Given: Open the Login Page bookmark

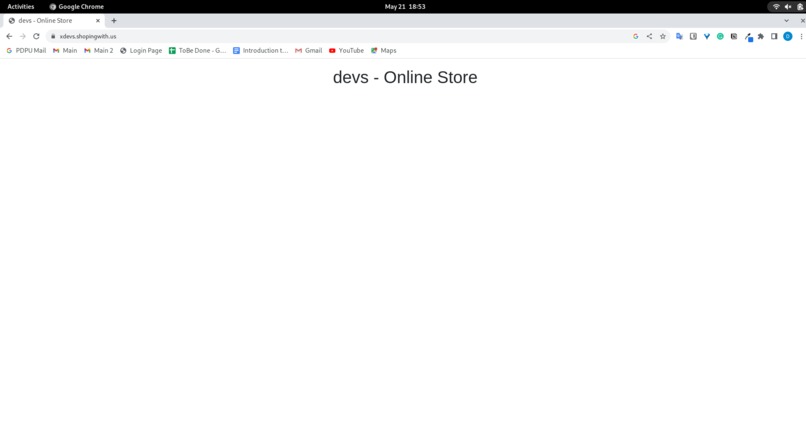Looking at the screenshot, I should [141, 50].
